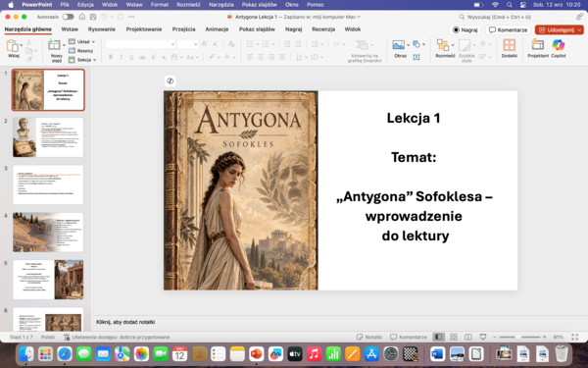The height and width of the screenshot is (368, 588).
Task: Open the font name combo box
Action: (x=140, y=44)
